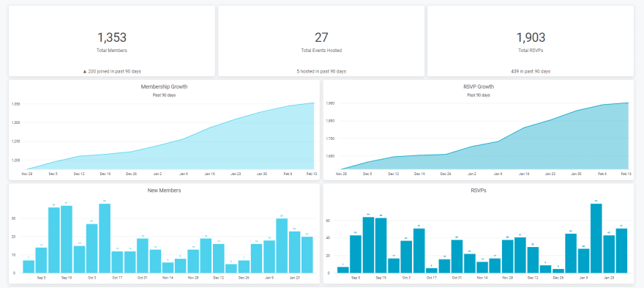Screen dimensions: 644x288
Task: Click the New Members chart title
Action: [x=164, y=191]
